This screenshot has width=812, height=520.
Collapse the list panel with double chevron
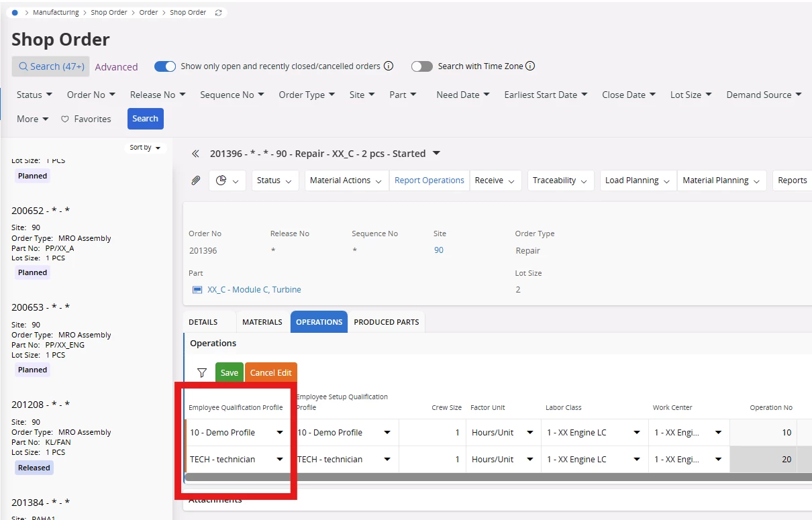pyautogui.click(x=195, y=154)
